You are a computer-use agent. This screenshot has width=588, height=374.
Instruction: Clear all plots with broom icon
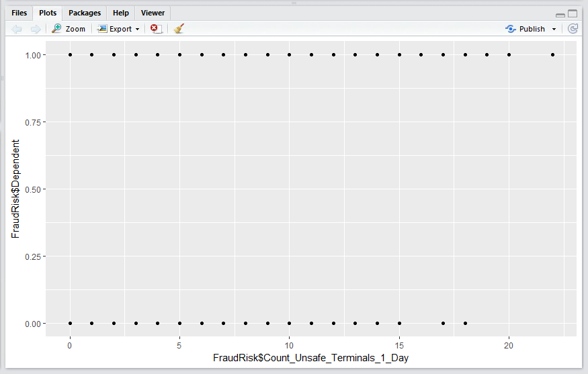click(179, 29)
